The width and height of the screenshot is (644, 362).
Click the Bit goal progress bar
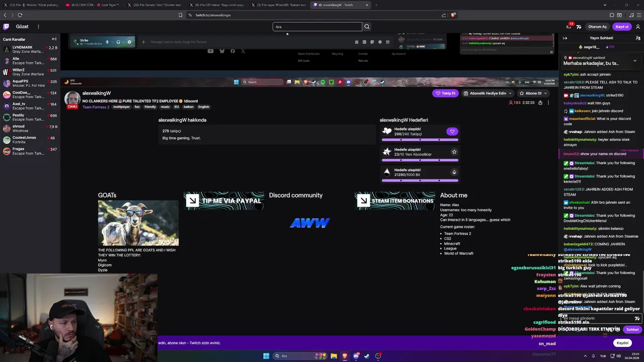pyautogui.click(x=420, y=180)
